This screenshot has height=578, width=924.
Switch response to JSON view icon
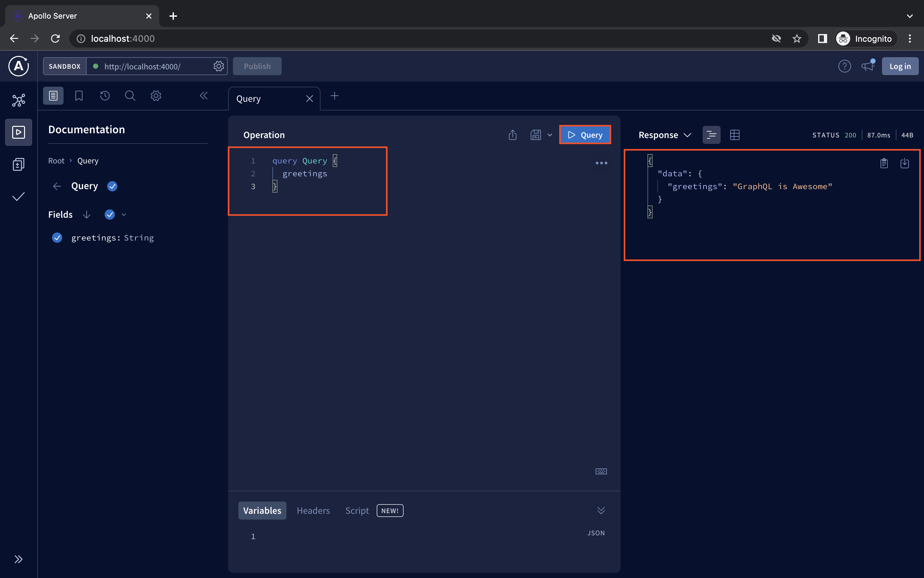(711, 135)
